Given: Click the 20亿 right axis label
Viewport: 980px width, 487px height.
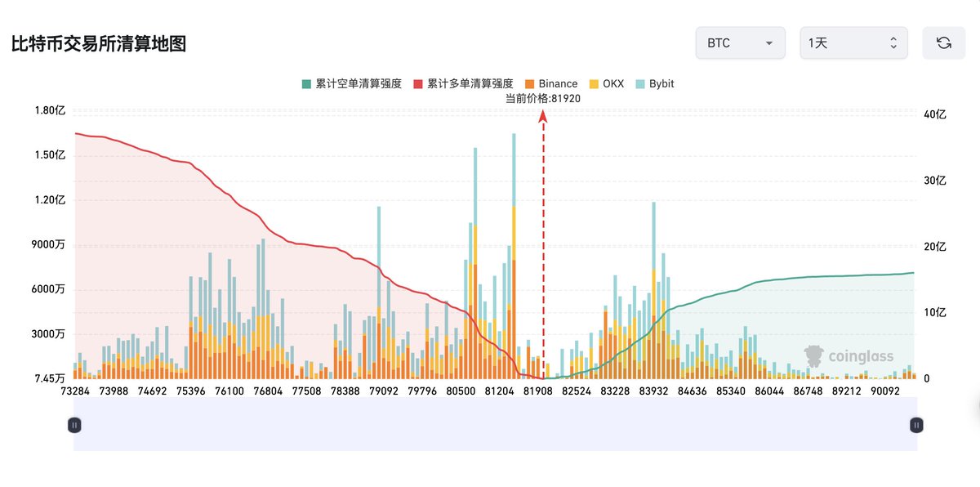Looking at the screenshot, I should click(x=934, y=247).
